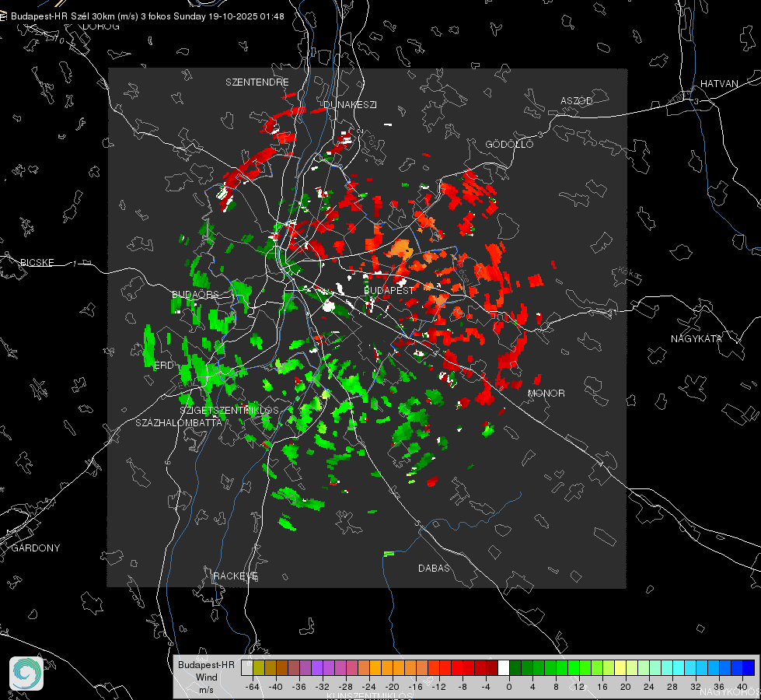
Task: Click the SZENTENDRE town label
Action: coord(257,82)
